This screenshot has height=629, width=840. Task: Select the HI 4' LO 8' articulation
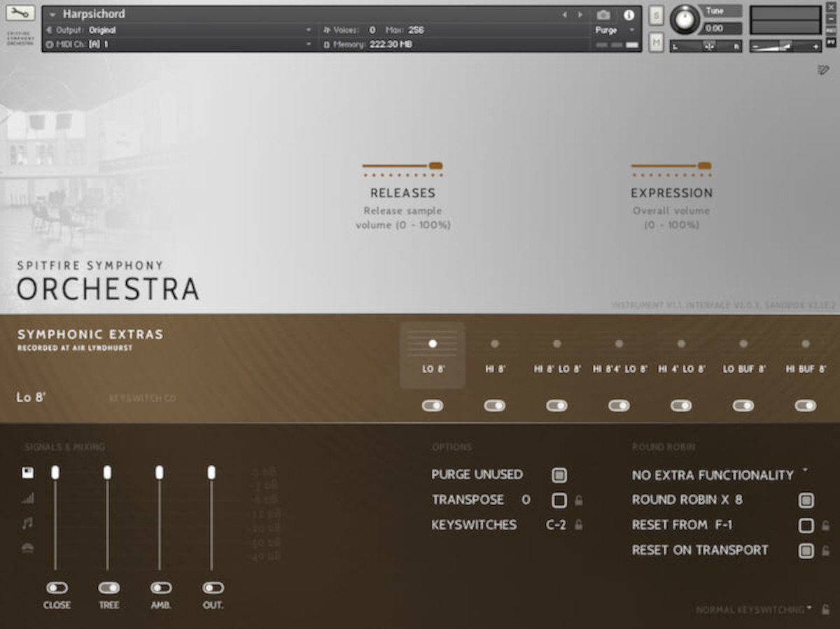coord(681,355)
